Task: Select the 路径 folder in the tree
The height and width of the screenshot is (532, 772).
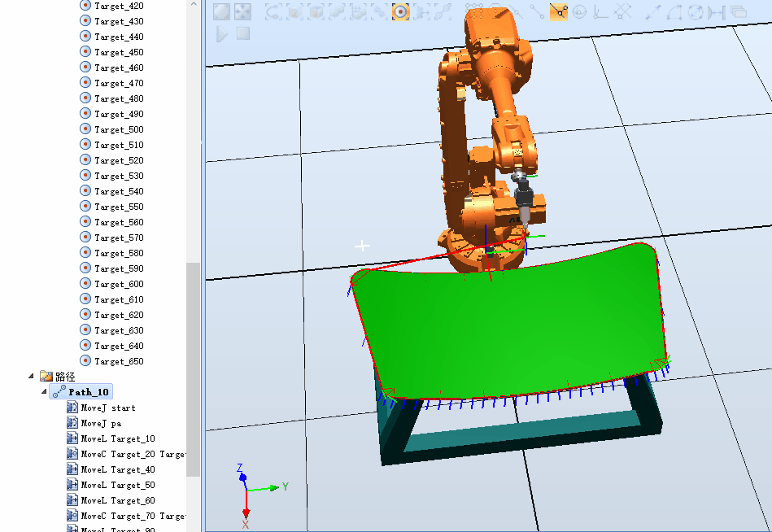Action: (x=65, y=377)
